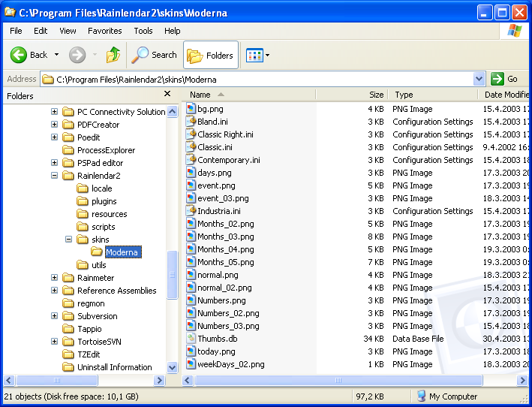Expand the PSPad editor node
532x407 pixels.
tap(54, 163)
